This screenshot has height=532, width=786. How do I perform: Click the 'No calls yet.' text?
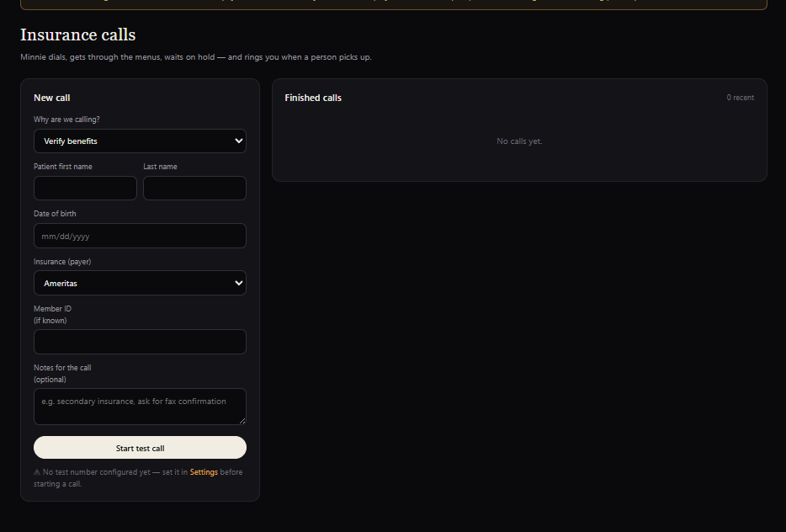519,141
